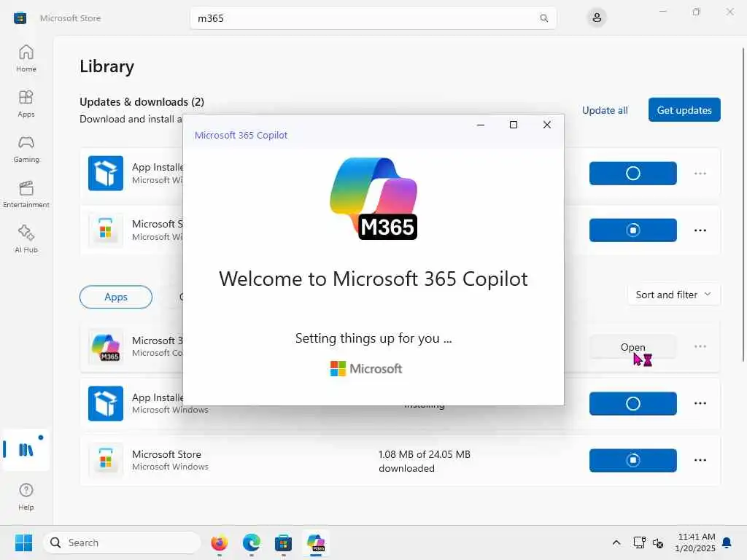Image resolution: width=747 pixels, height=560 pixels.
Task: Click the Update all link
Action: [x=605, y=110]
